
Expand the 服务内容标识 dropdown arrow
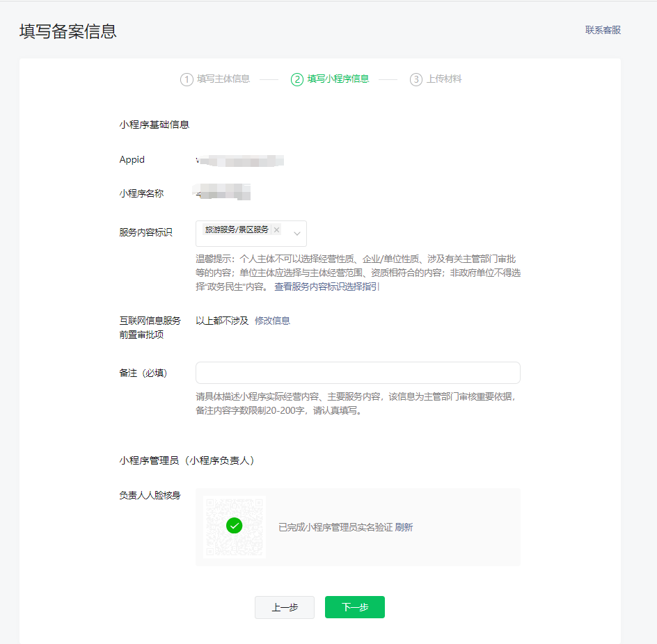pyautogui.click(x=297, y=234)
